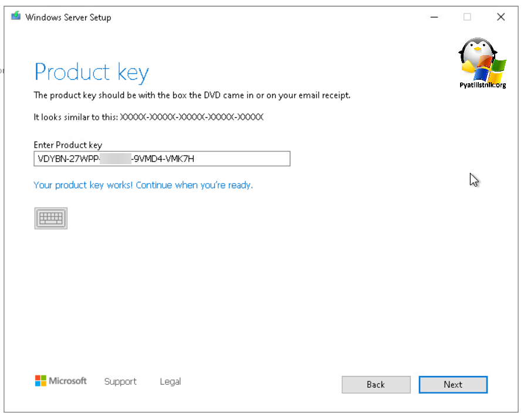This screenshot has width=524, height=420.
Task: Click the blurred segment of the product key
Action: coord(115,159)
